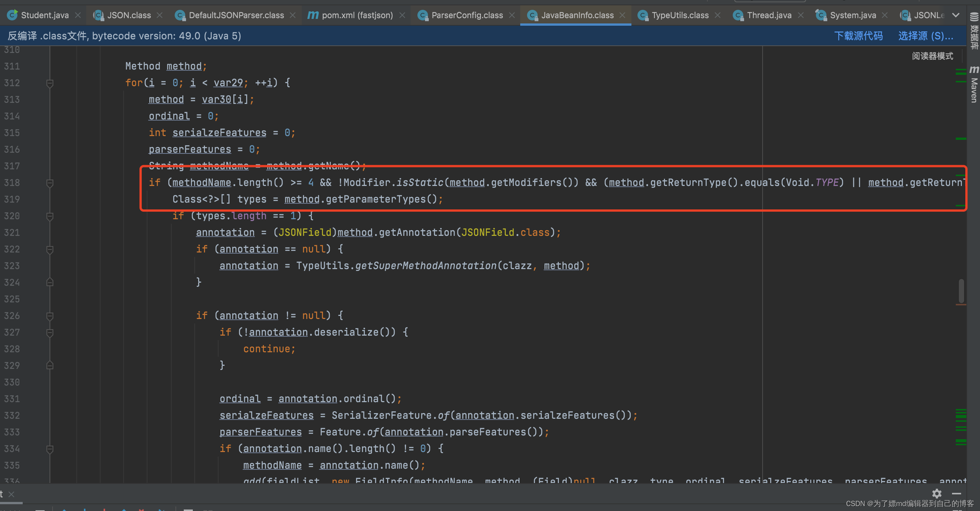Collapse the if block at line 322
Viewport: 980px width, 511px height.
point(50,249)
